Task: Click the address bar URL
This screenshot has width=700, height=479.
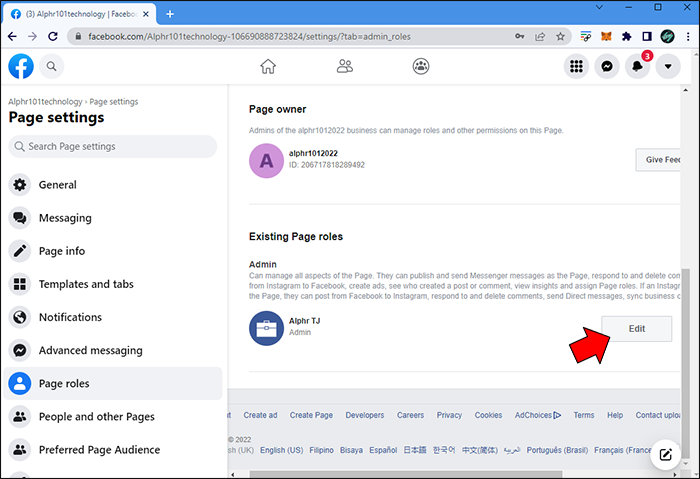Action: point(249,37)
